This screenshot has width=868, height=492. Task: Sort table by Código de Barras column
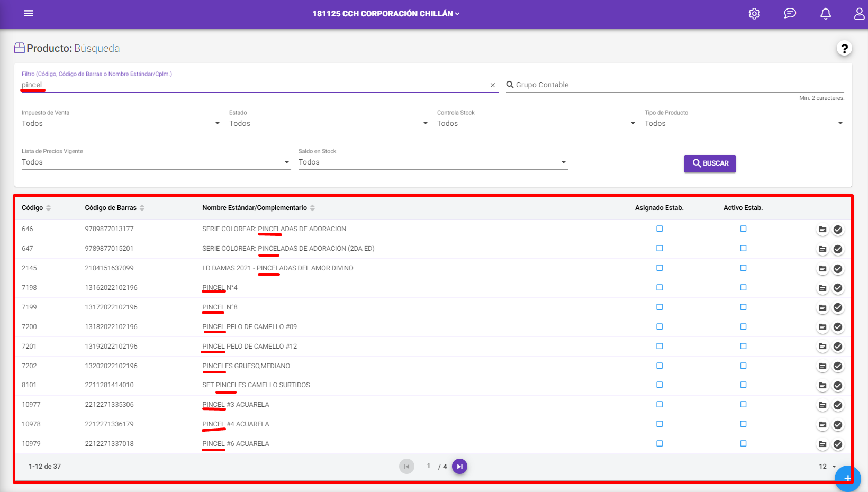tap(114, 208)
